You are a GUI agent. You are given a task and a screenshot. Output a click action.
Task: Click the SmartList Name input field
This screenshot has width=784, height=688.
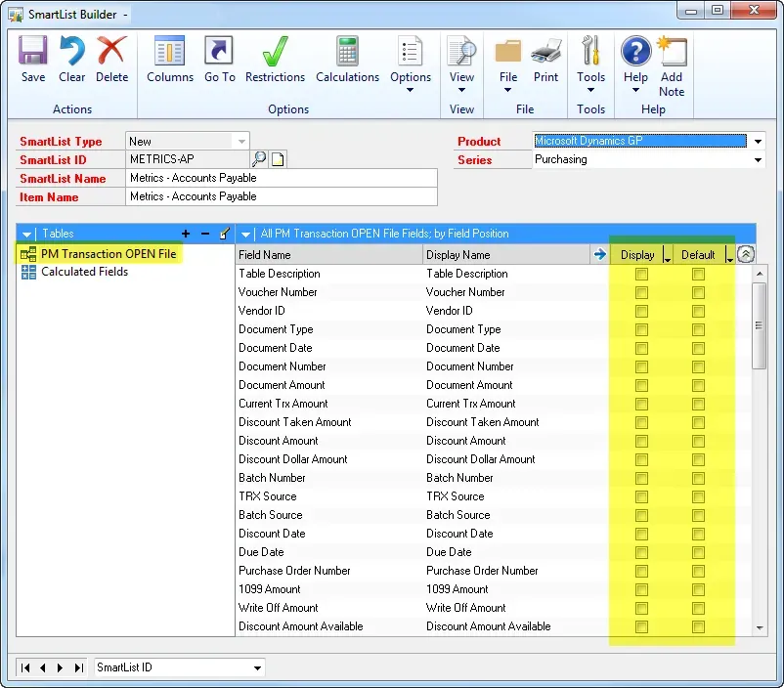[282, 178]
